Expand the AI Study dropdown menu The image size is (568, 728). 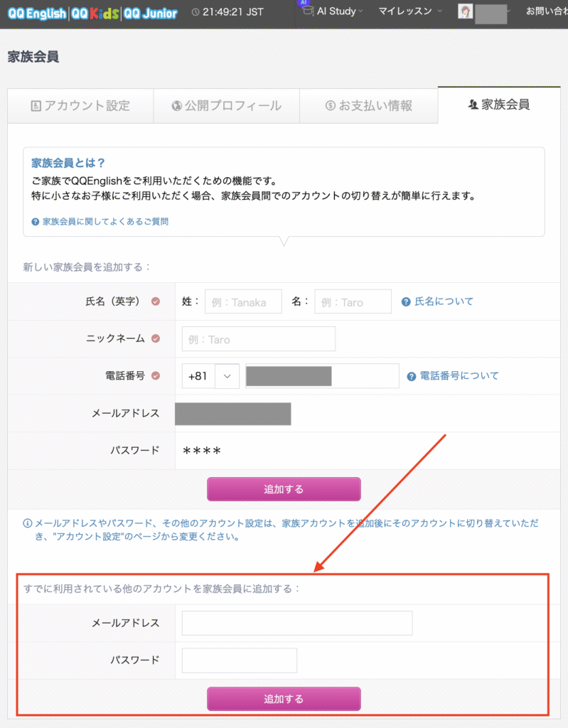pyautogui.click(x=333, y=11)
